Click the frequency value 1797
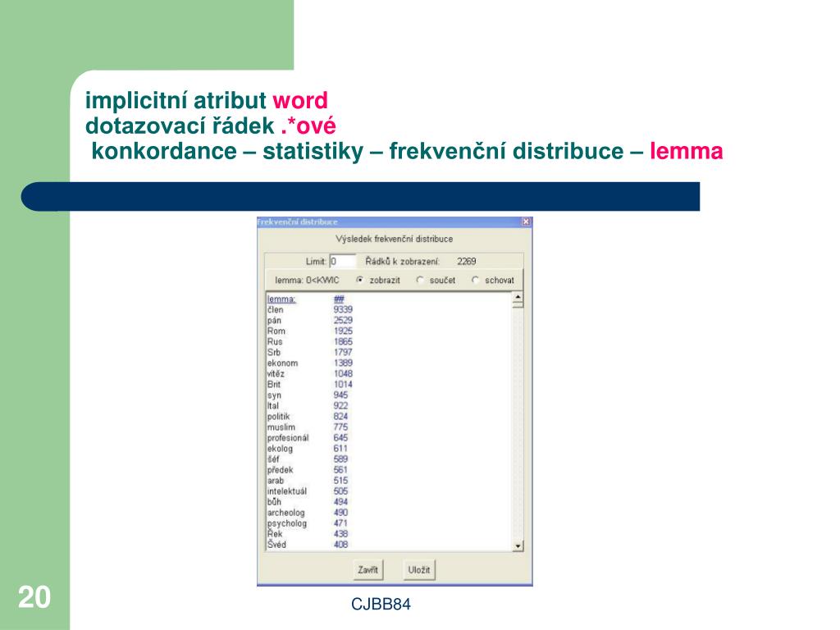840x630 pixels. pyautogui.click(x=343, y=353)
